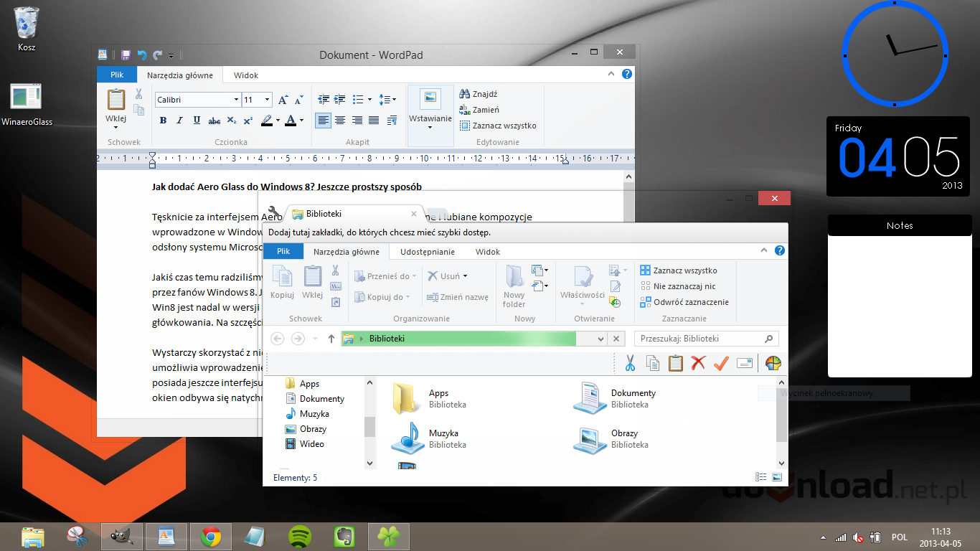Click orange checkmark icon in Explorer toolbar
The height and width of the screenshot is (551, 980).
721,363
